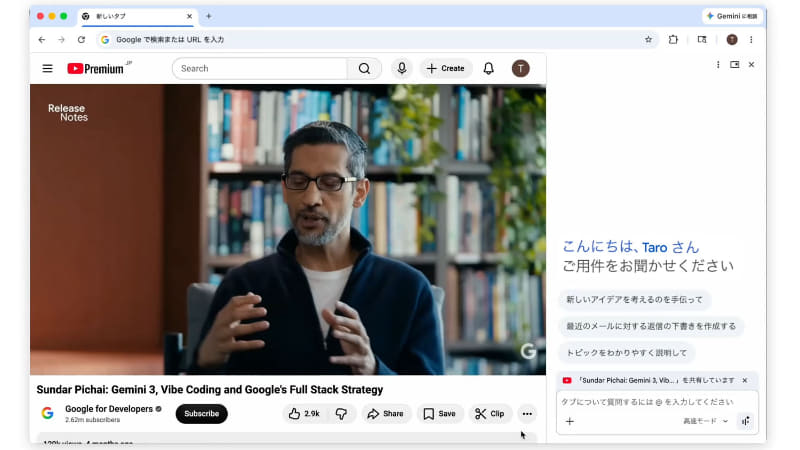Share the video
Screen dimensions: 800x450
386,414
